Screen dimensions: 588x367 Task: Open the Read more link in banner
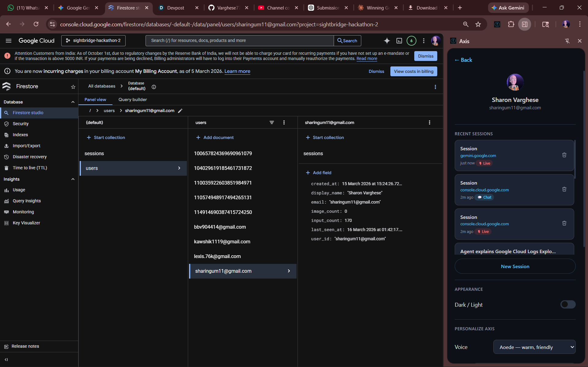tap(367, 58)
